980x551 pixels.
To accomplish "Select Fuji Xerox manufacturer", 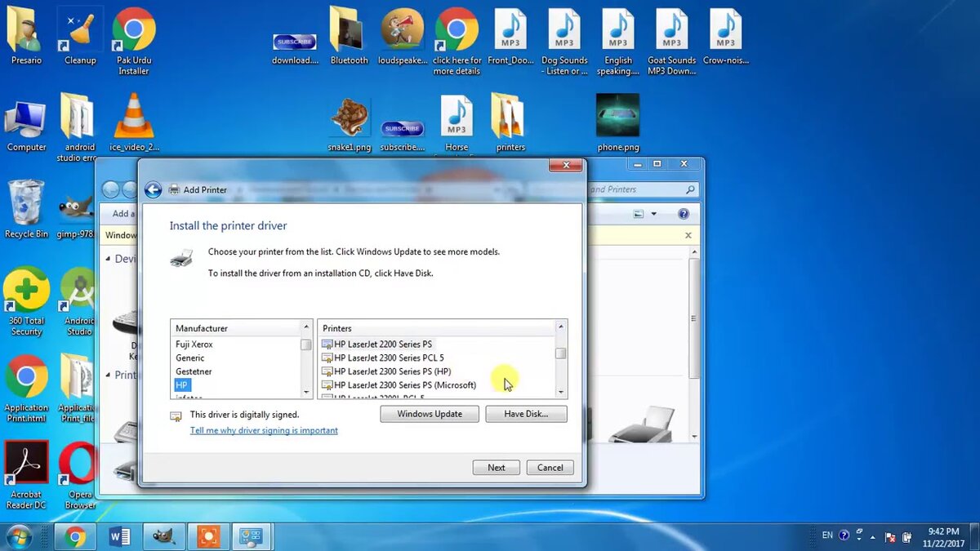I will [194, 344].
